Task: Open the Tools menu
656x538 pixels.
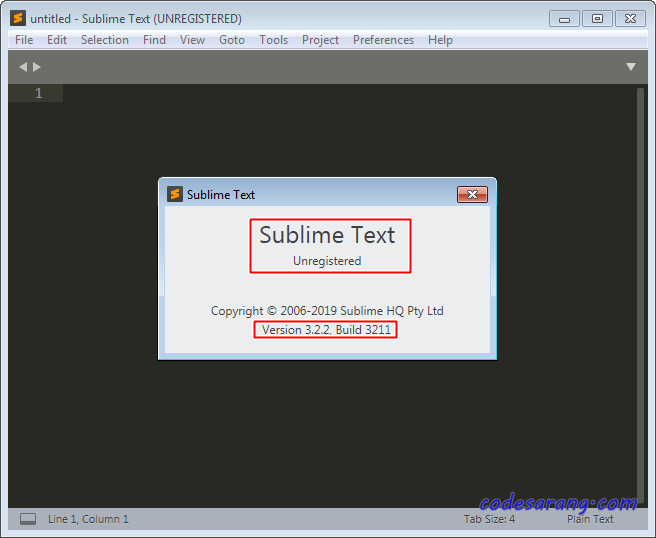Action: click(274, 40)
